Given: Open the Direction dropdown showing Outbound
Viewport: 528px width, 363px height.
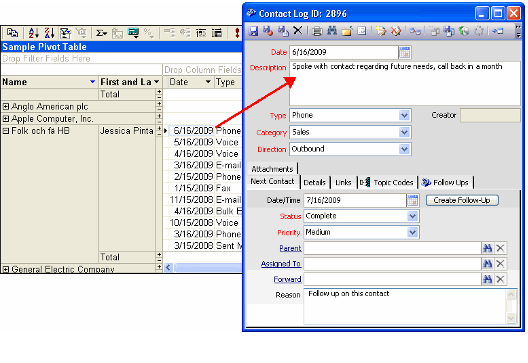Looking at the screenshot, I should point(404,149).
